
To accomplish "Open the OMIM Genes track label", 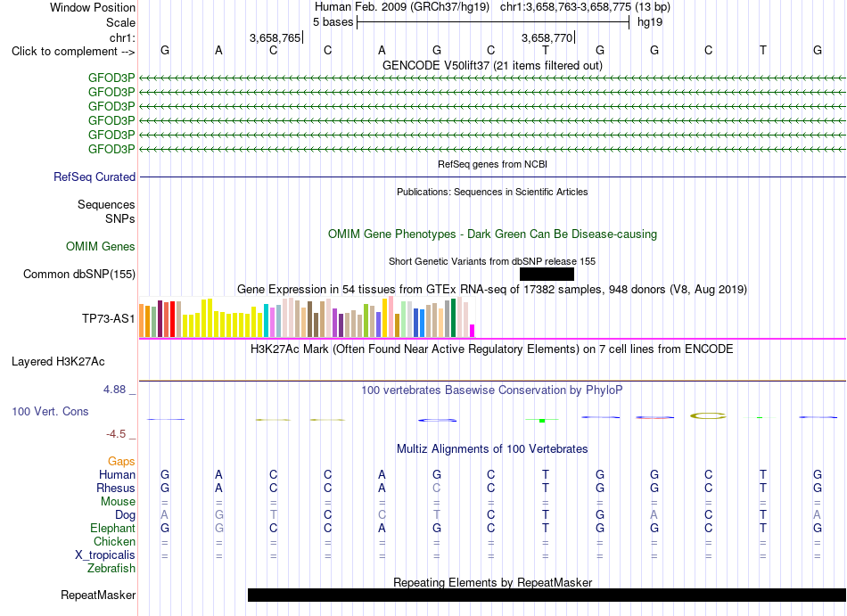I will coord(101,247).
